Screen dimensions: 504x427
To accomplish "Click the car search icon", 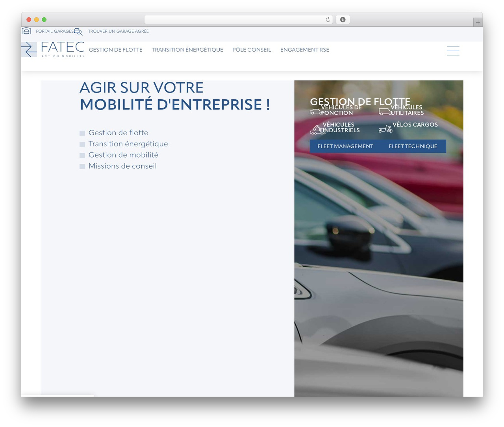I will (78, 32).
